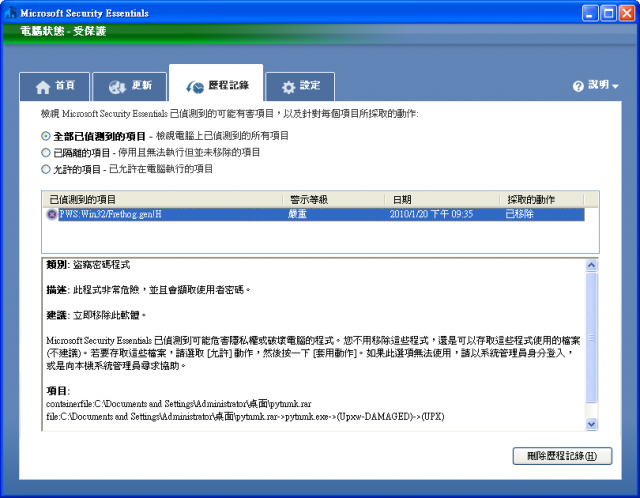The width and height of the screenshot is (640, 498).
Task: Select 允許的項目 radio button
Action: click(x=46, y=169)
